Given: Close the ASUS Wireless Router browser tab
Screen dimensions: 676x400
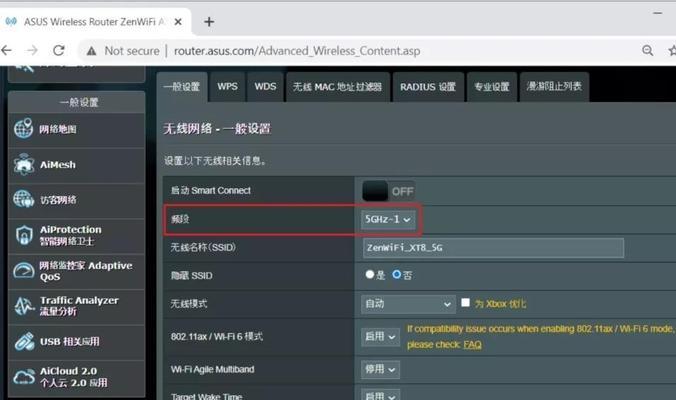Looking at the screenshot, I should point(178,22).
